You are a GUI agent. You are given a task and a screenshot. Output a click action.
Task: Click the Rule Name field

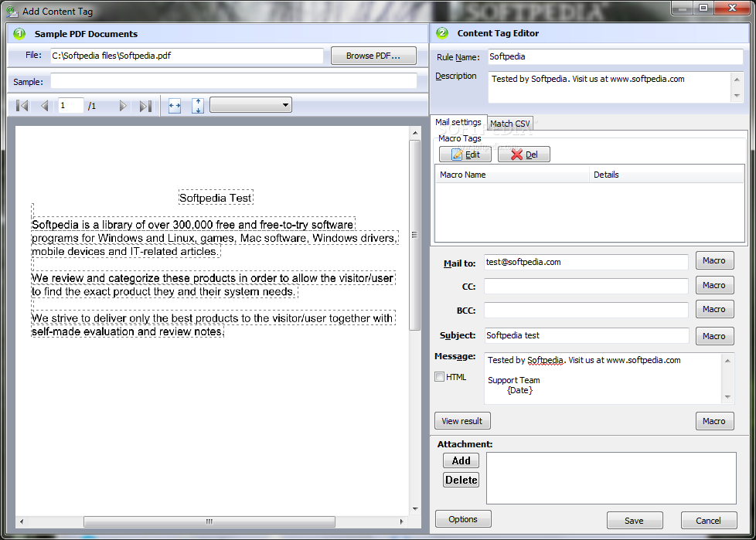tap(615, 57)
